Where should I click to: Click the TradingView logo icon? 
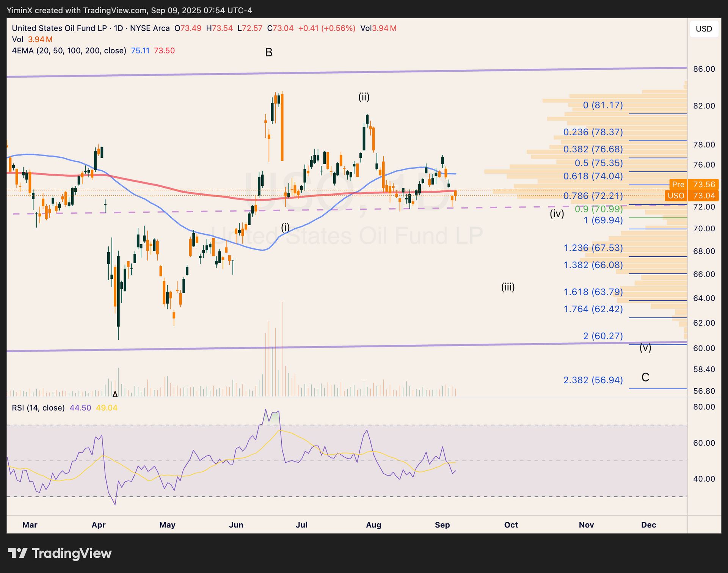[17, 553]
